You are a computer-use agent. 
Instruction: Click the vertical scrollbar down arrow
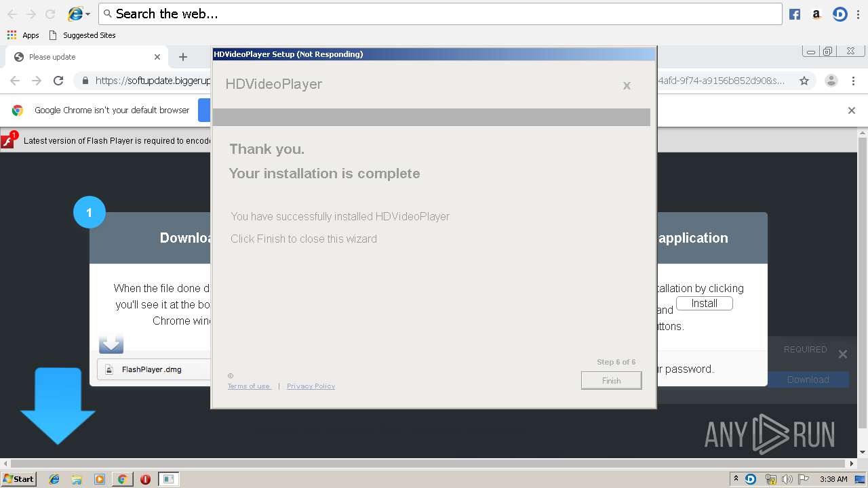(863, 452)
